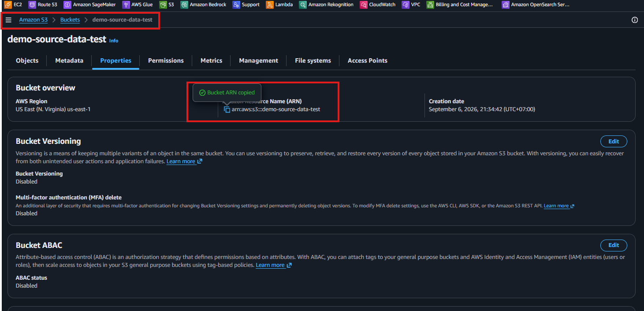
Task: Open Lambda shortcut icon
Action: 269,5
